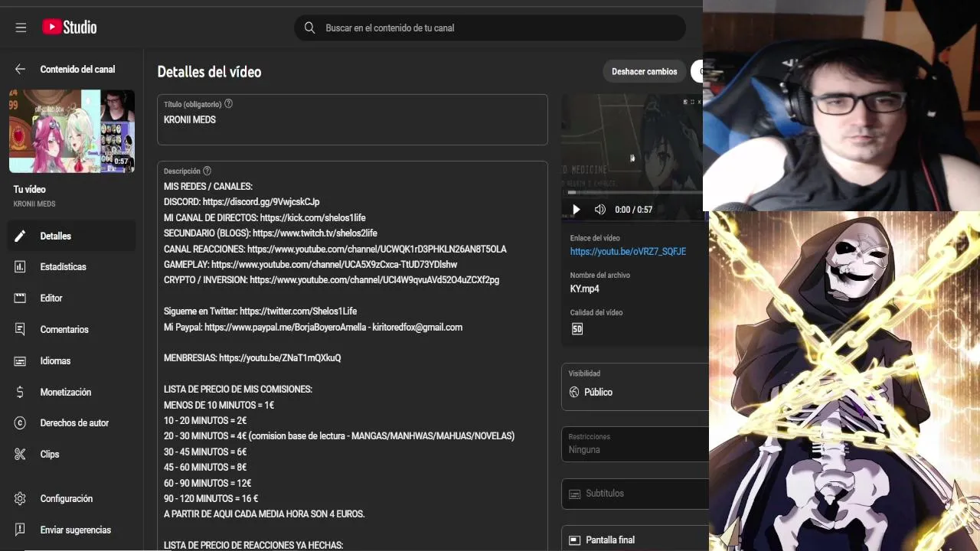Click the '90 - 120 MINUTOS = 16 €' line
980x551 pixels.
pos(211,499)
